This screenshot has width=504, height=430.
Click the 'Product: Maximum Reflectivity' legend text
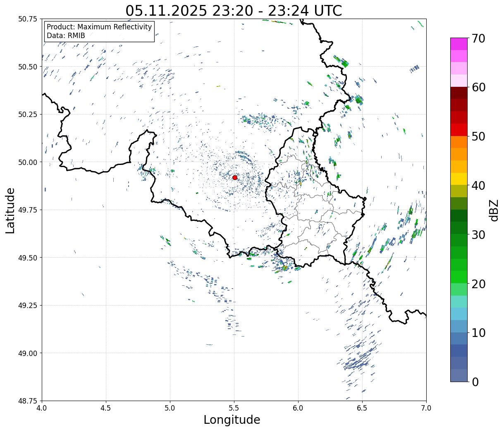[x=99, y=27]
